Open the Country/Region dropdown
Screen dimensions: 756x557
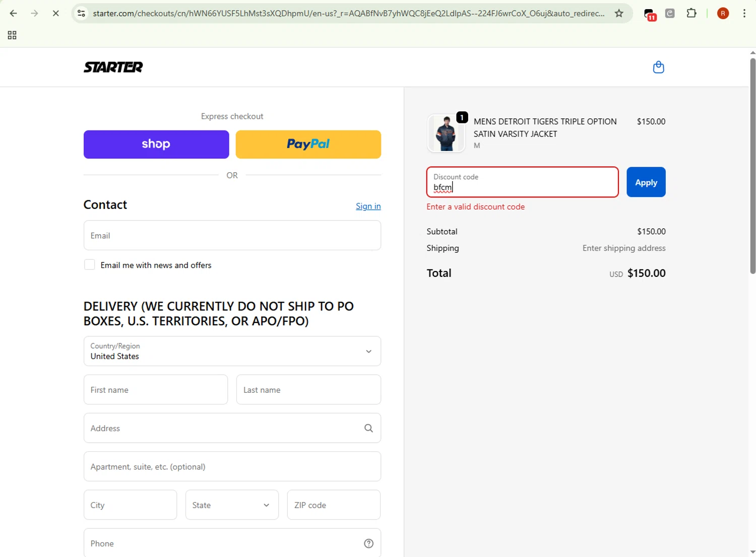pos(232,351)
